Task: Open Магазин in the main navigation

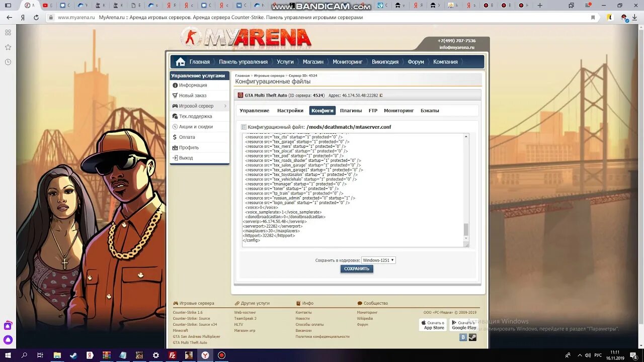Action: [x=313, y=62]
